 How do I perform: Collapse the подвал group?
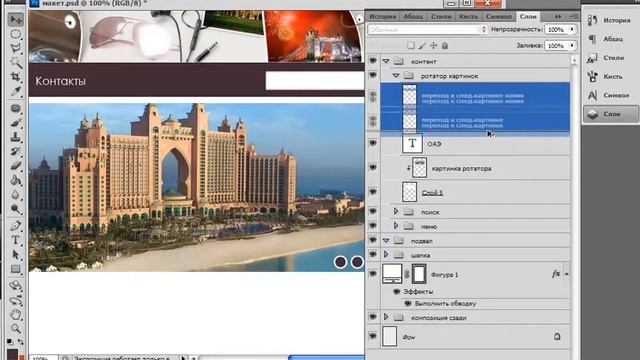click(386, 240)
